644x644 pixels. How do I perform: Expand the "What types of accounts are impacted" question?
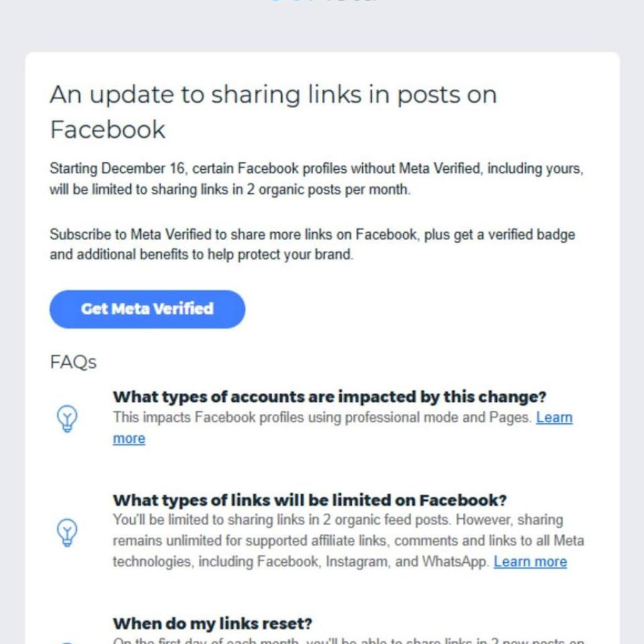point(329,397)
